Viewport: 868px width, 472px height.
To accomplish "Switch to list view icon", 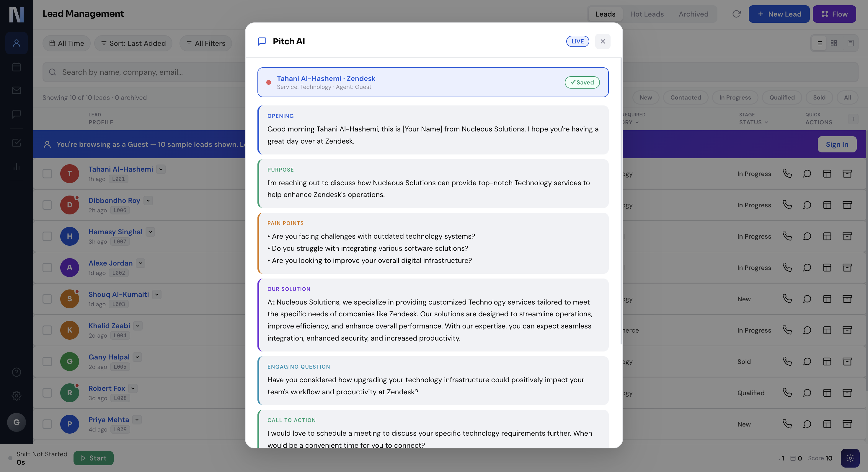I will (820, 43).
